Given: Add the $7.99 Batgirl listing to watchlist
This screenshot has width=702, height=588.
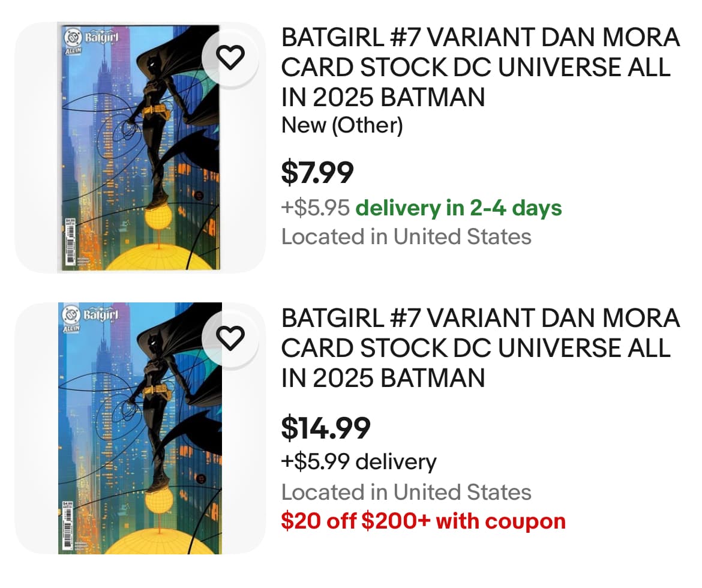Looking at the screenshot, I should point(230,57).
